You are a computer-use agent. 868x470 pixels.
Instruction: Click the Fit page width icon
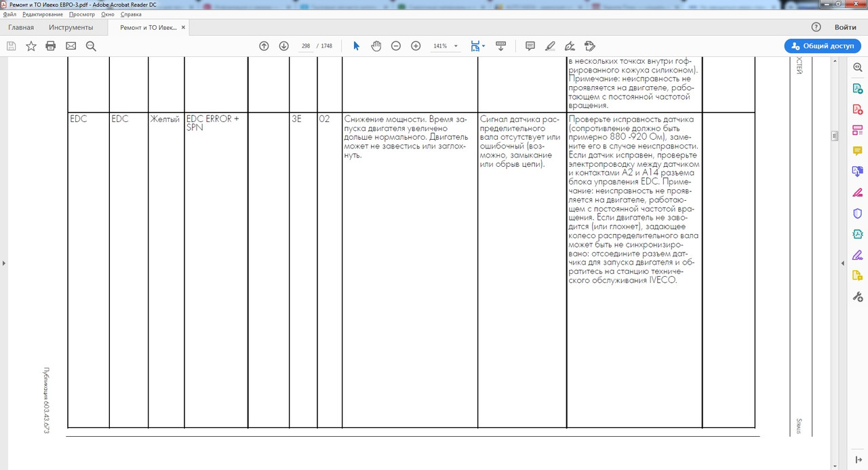(x=475, y=46)
